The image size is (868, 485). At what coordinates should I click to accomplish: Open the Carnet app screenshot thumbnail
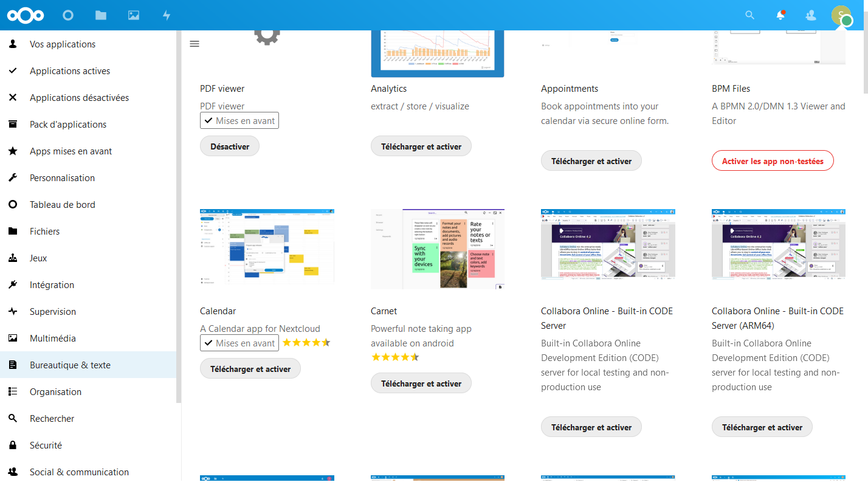point(438,249)
